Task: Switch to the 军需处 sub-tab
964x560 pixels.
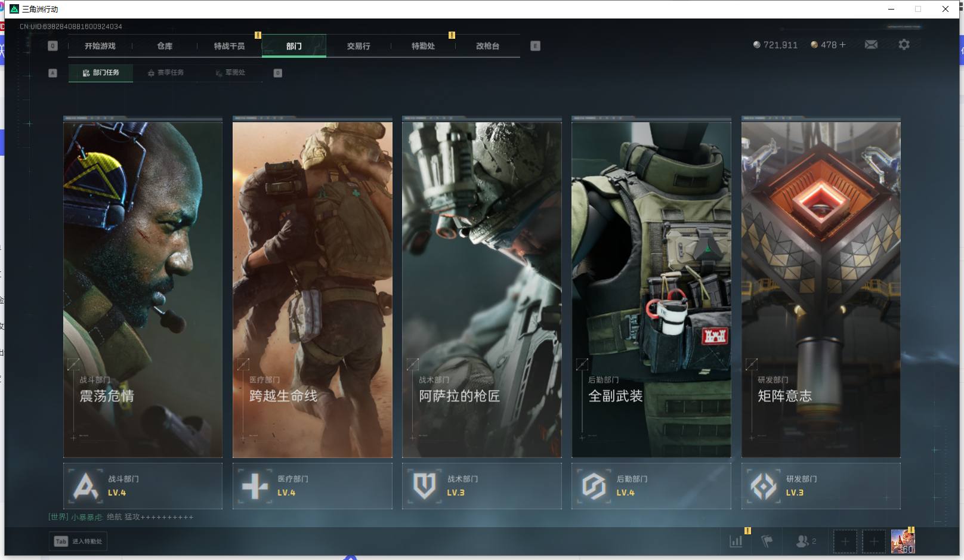Action: pyautogui.click(x=230, y=73)
